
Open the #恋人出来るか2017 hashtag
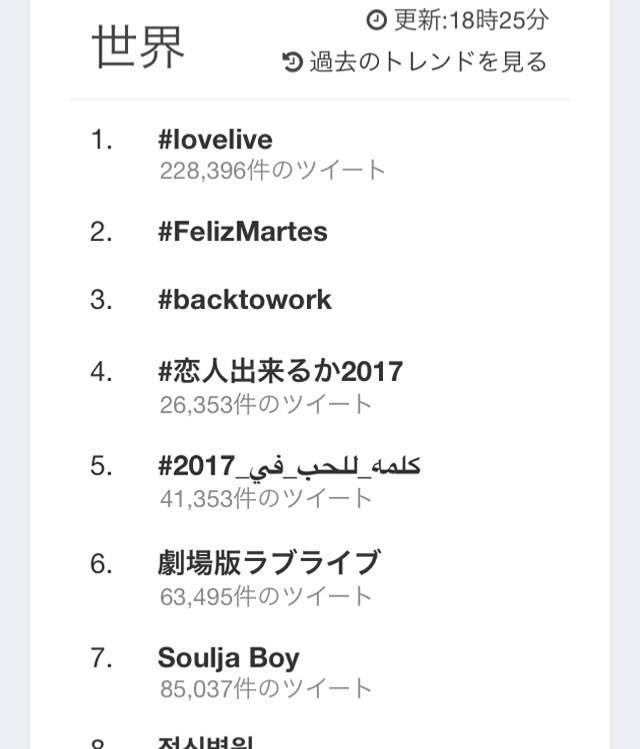click(280, 372)
